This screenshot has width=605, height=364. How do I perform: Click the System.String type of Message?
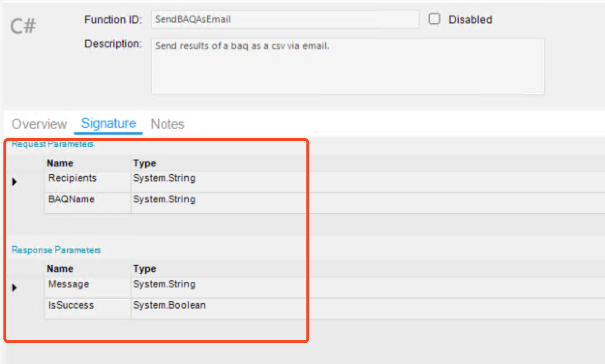click(164, 284)
